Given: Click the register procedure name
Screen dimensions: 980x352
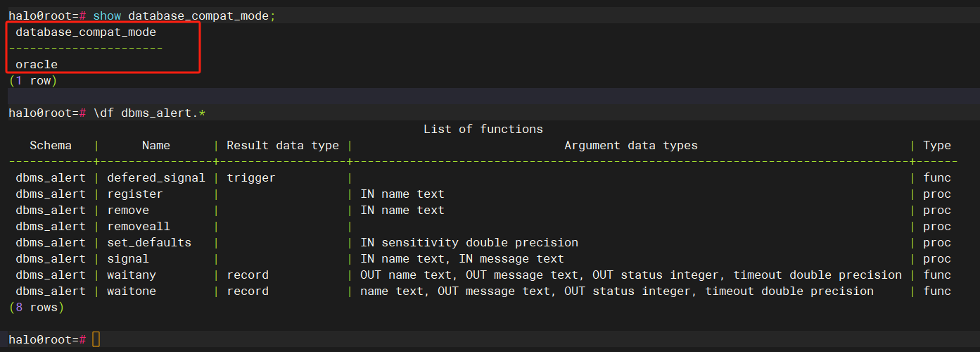Looking at the screenshot, I should tap(134, 194).
